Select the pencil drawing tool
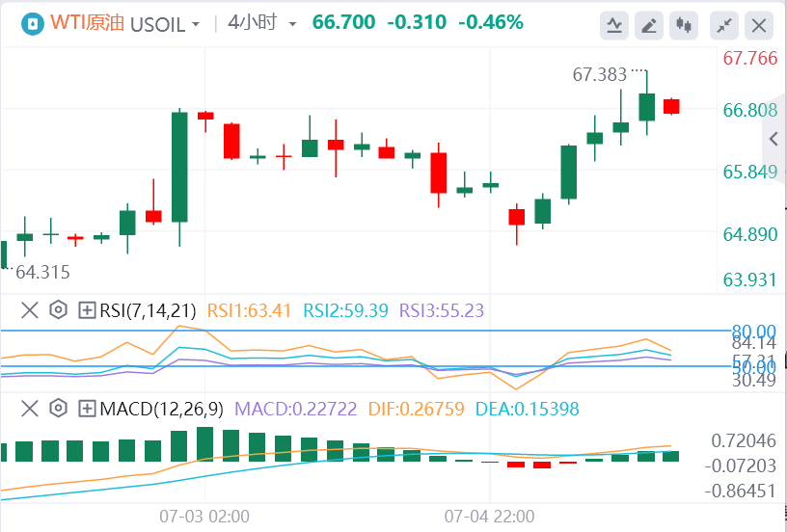The image size is (787, 532). click(x=649, y=24)
